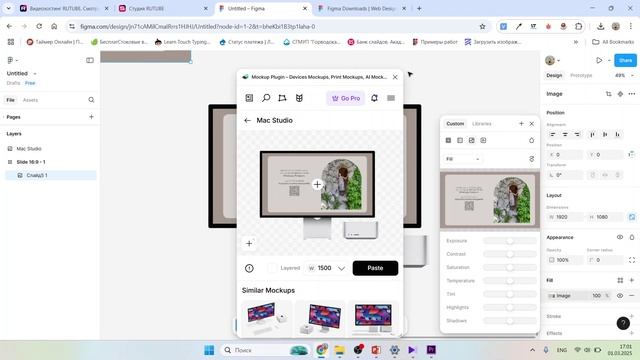Choose solid fill type in Custom panel
The height and width of the screenshot is (360, 640).
pos(448,140)
